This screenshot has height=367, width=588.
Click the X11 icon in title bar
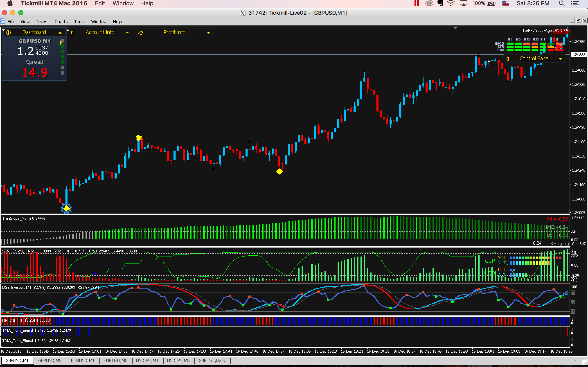point(242,13)
